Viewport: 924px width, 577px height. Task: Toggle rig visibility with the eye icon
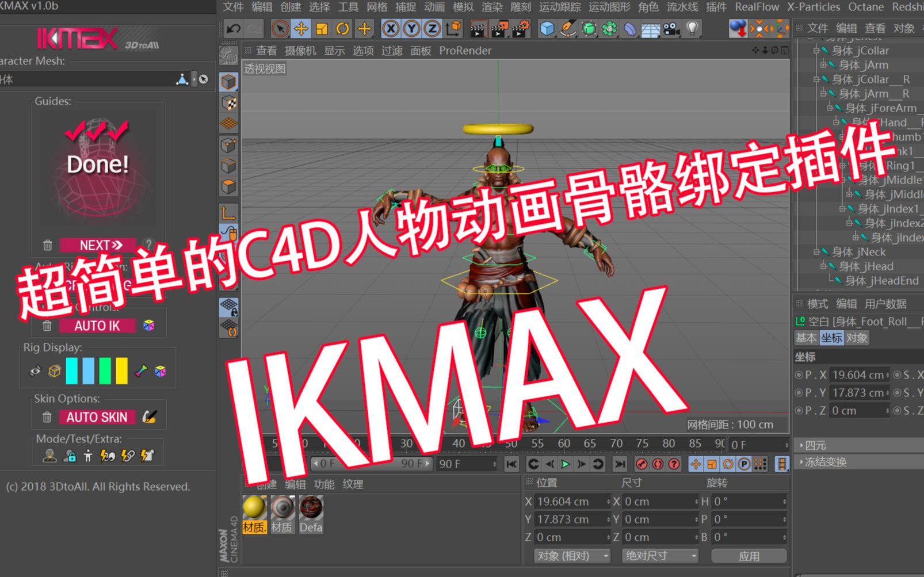pyautogui.click(x=35, y=371)
